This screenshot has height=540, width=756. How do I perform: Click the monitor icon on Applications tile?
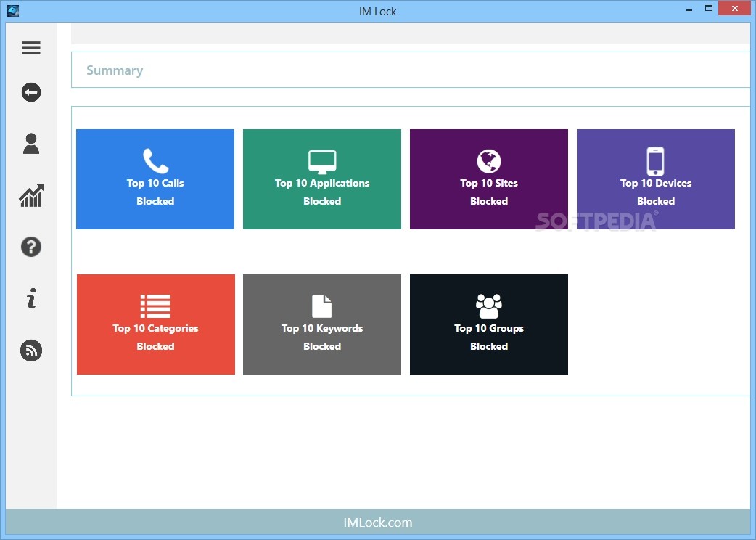coord(322,162)
